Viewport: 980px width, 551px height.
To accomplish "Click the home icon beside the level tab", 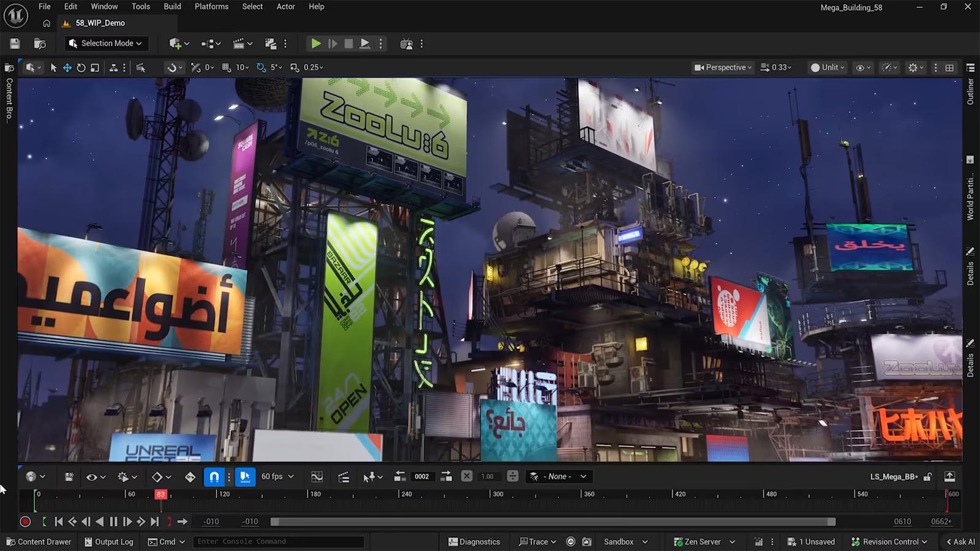I will click(47, 23).
